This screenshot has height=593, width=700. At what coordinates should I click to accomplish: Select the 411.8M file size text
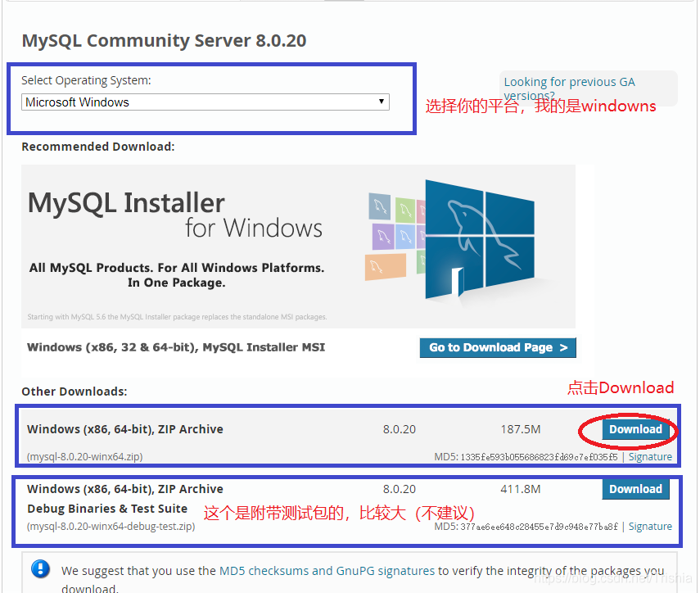click(x=520, y=490)
